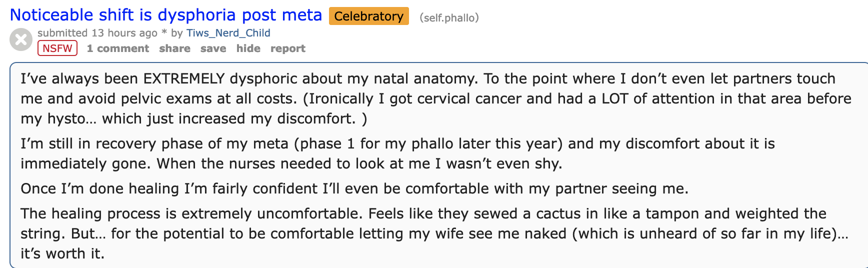The image size is (868, 268).
Task: Click the edited asterisk after the timestamp
Action: click(163, 33)
